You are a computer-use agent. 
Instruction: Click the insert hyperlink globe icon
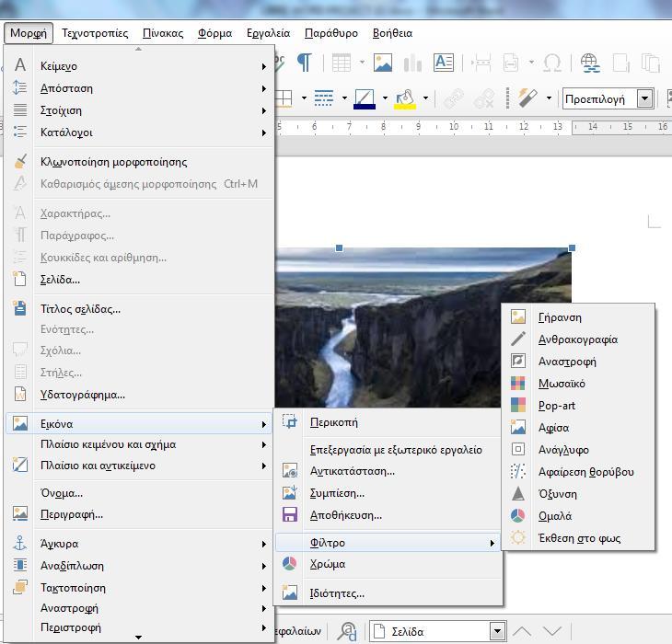590,63
